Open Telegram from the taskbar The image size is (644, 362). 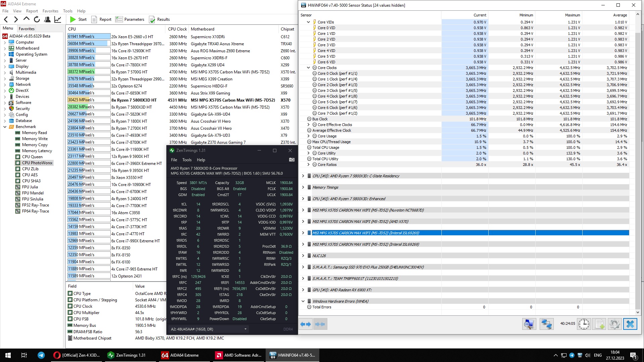pyautogui.click(x=41, y=355)
